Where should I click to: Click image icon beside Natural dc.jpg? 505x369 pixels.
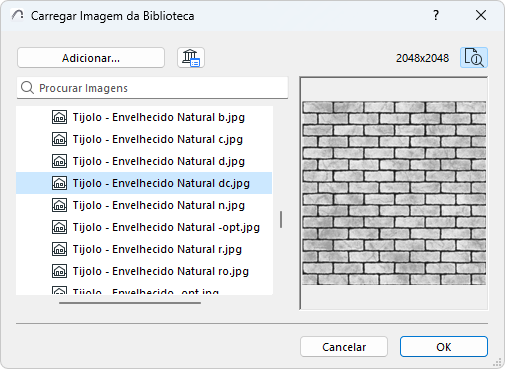coord(59,183)
